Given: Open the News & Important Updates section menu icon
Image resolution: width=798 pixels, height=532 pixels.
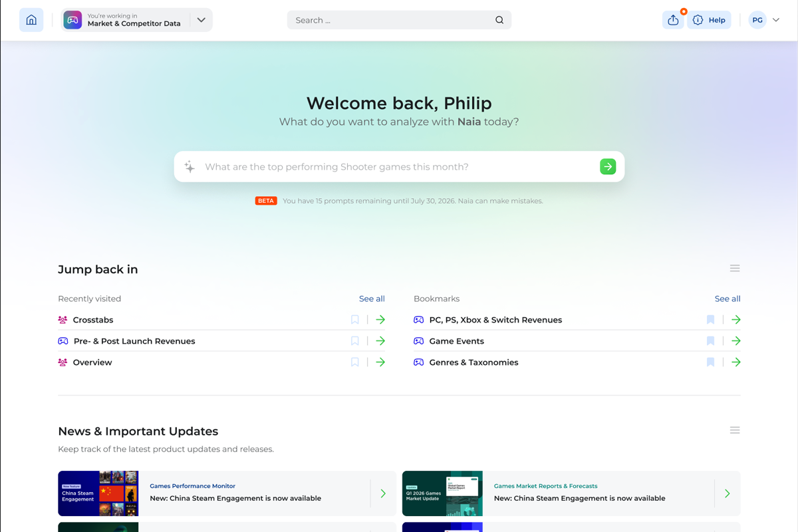Looking at the screenshot, I should click(735, 430).
